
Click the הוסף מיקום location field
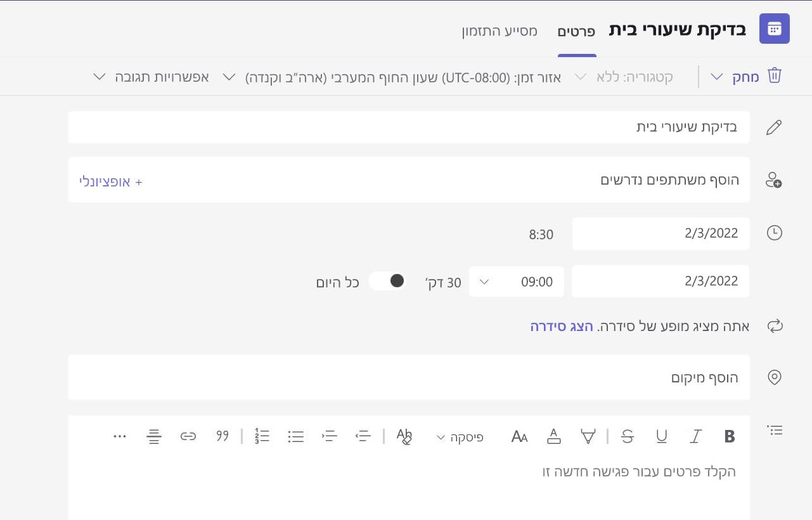click(x=409, y=378)
